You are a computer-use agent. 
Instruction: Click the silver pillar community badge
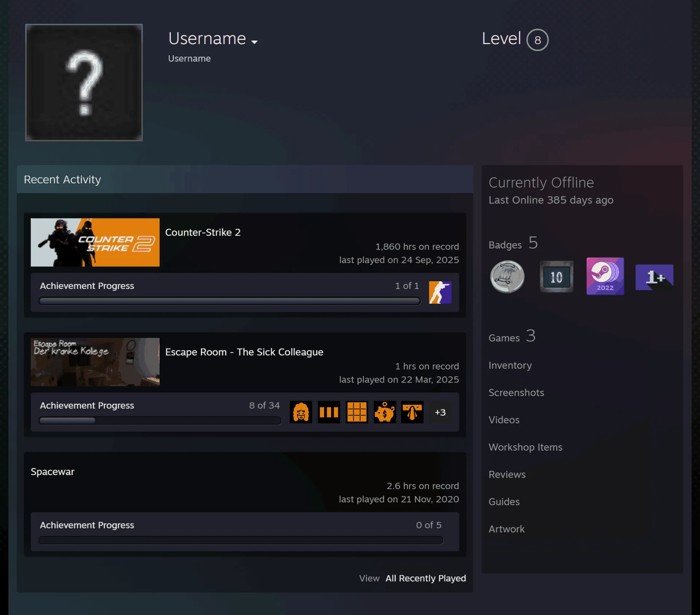507,277
